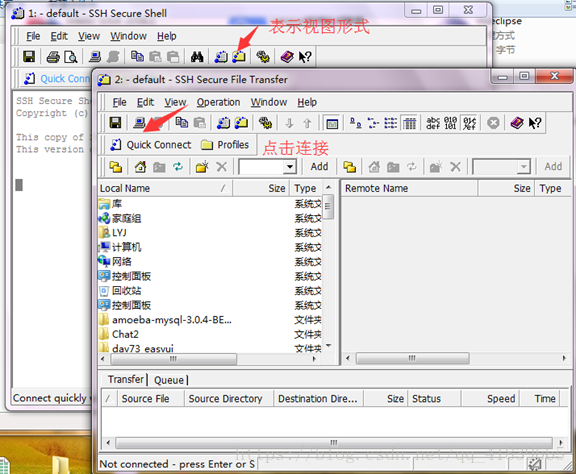
Task: Click Print Preview icon in Secure Shell toolbar
Action: point(71,57)
